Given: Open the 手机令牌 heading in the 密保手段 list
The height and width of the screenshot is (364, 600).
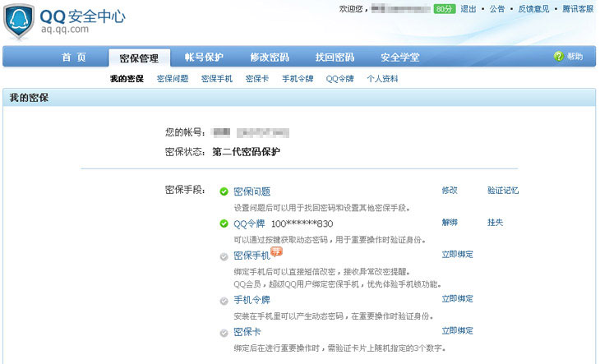Looking at the screenshot, I should click(x=252, y=300).
